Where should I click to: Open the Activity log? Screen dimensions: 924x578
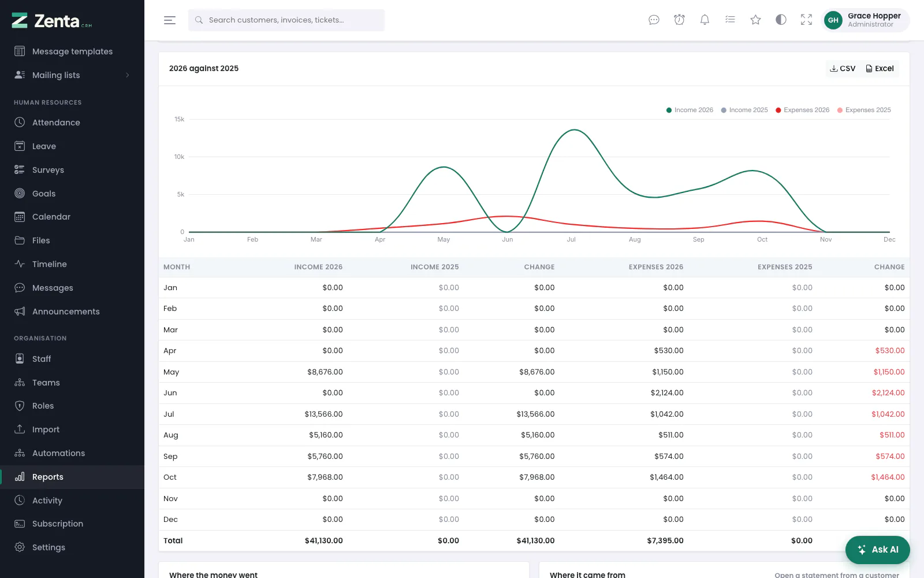point(72,501)
